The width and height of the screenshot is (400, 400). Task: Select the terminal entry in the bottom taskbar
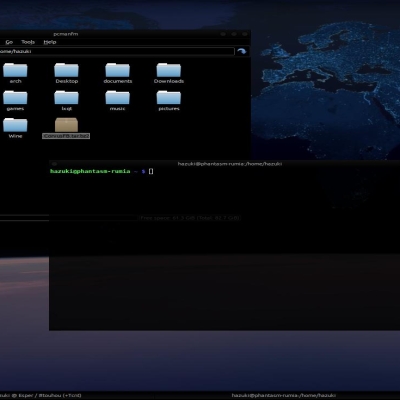[284, 395]
